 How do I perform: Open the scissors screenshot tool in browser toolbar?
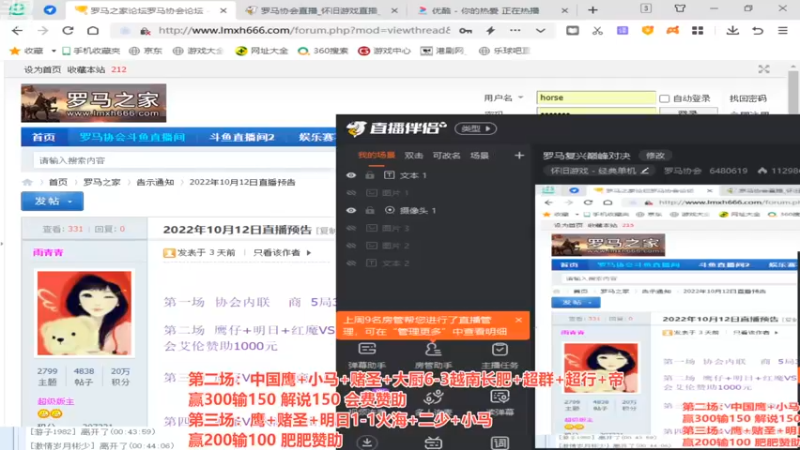coord(597,31)
